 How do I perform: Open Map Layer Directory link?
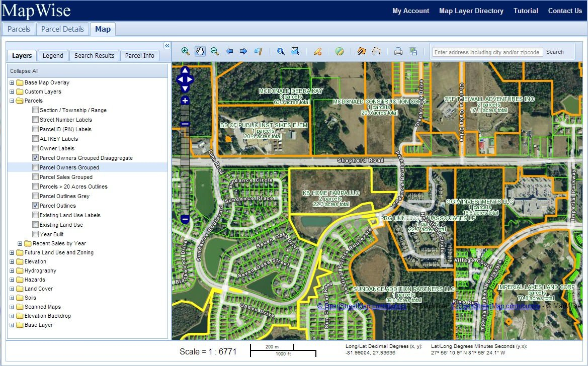click(471, 11)
